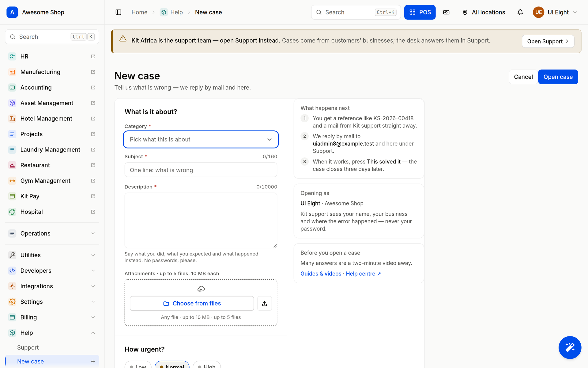
Task: Click the Restaurant cloche icon
Action: tap(12, 165)
